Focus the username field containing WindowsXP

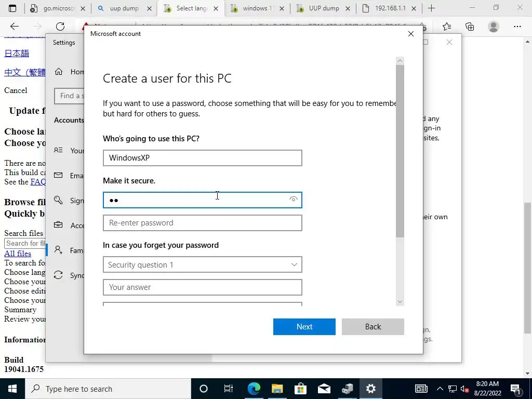pos(203,158)
